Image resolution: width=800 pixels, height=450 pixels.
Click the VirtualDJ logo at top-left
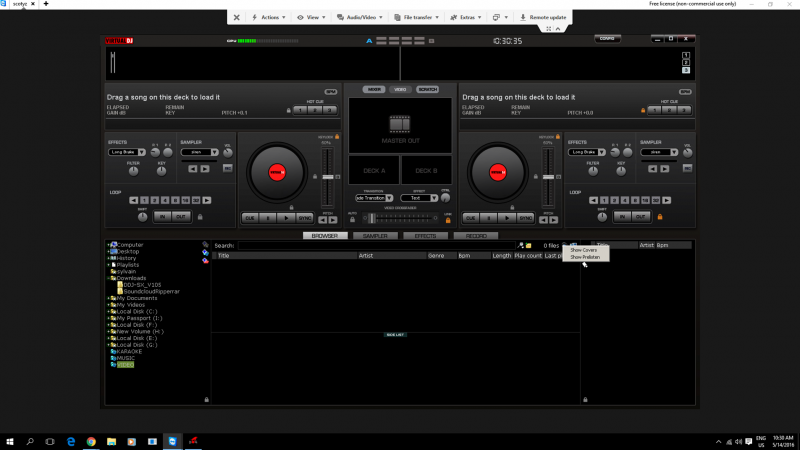(119, 41)
